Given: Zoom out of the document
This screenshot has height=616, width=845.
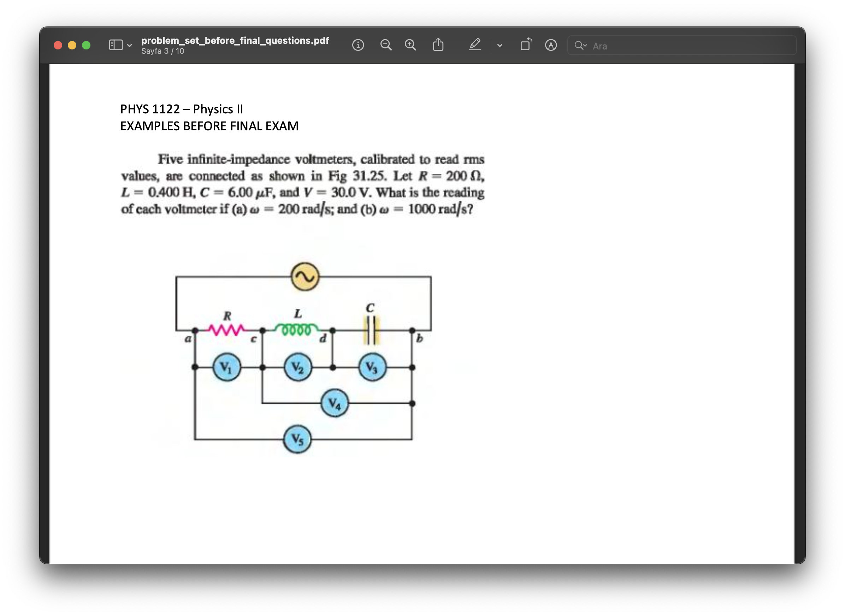Looking at the screenshot, I should [x=385, y=45].
